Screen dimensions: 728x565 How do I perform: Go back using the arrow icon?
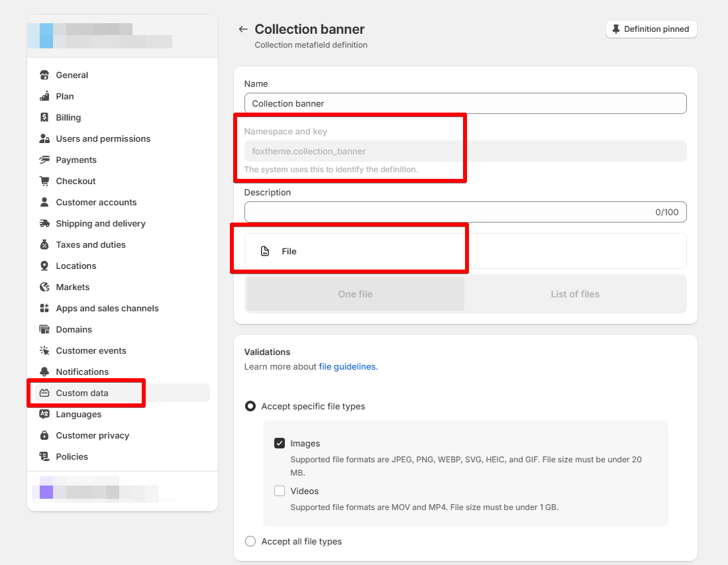(243, 29)
